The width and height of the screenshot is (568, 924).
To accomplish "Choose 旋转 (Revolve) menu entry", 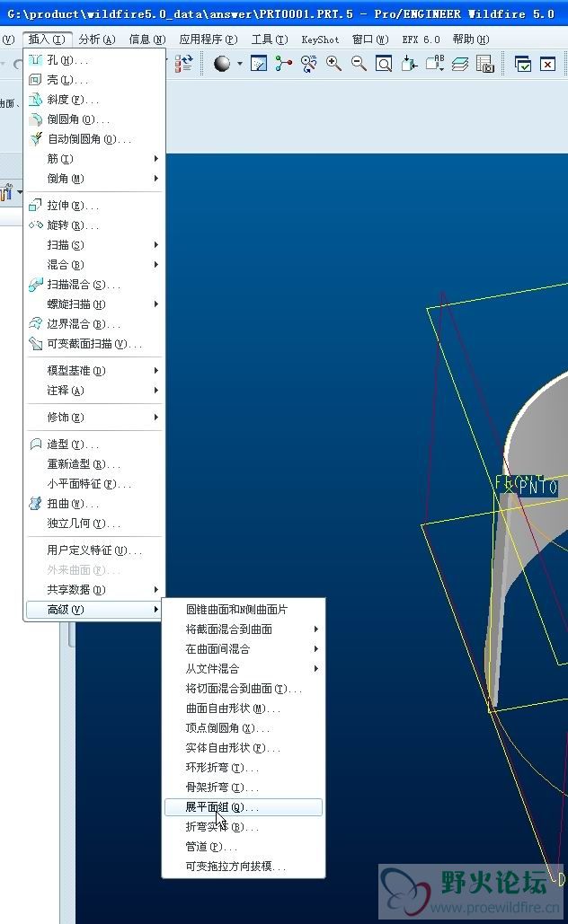I will coord(94,225).
